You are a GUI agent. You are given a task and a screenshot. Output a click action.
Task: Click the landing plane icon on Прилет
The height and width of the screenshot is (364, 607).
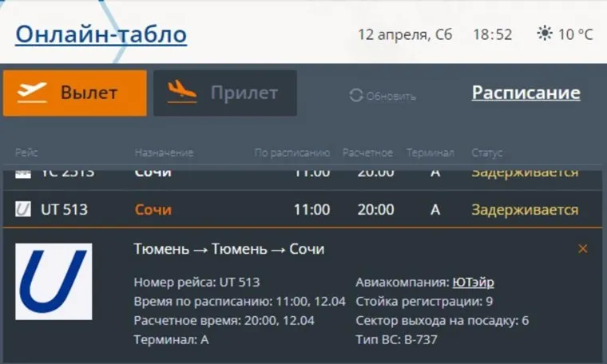pyautogui.click(x=182, y=93)
